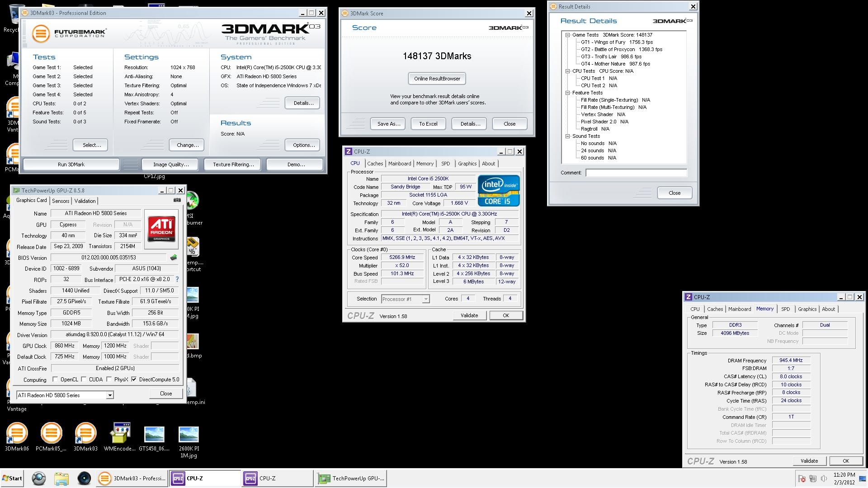Click the ATI Radeon logo in GPU-Z
868x488 pixels.
click(x=161, y=229)
